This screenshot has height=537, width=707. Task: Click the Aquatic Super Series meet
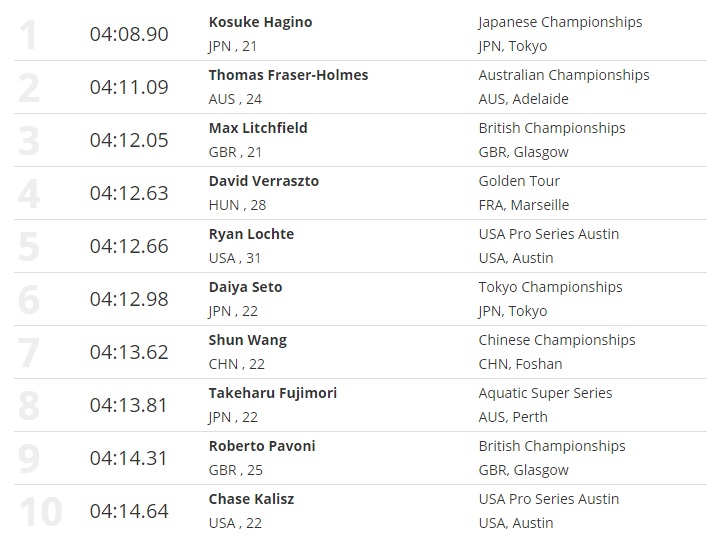545,393
